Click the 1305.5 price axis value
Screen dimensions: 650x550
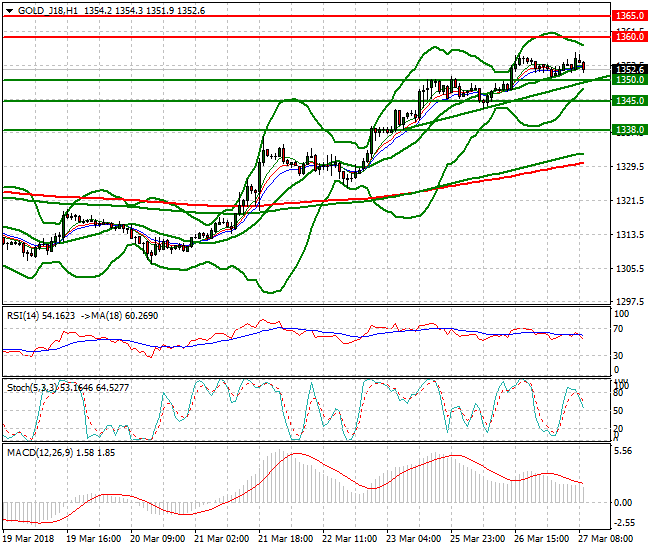(x=630, y=269)
